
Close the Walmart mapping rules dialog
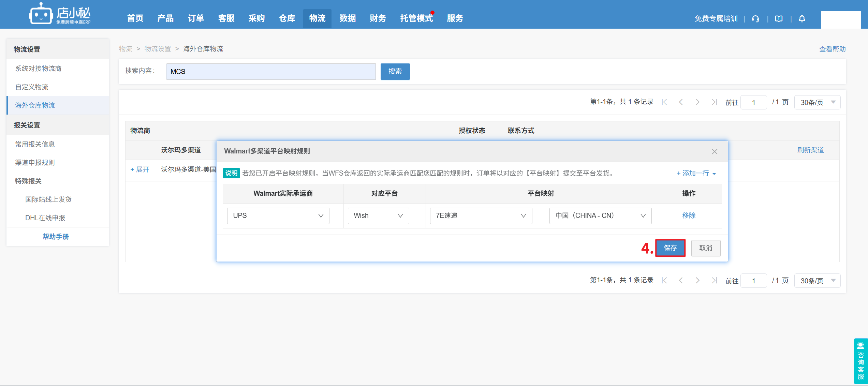pyautogui.click(x=715, y=151)
